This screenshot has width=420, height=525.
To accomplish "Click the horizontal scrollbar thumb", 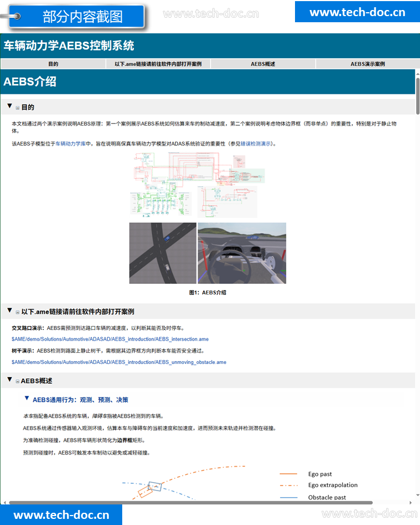I will pos(191,503).
